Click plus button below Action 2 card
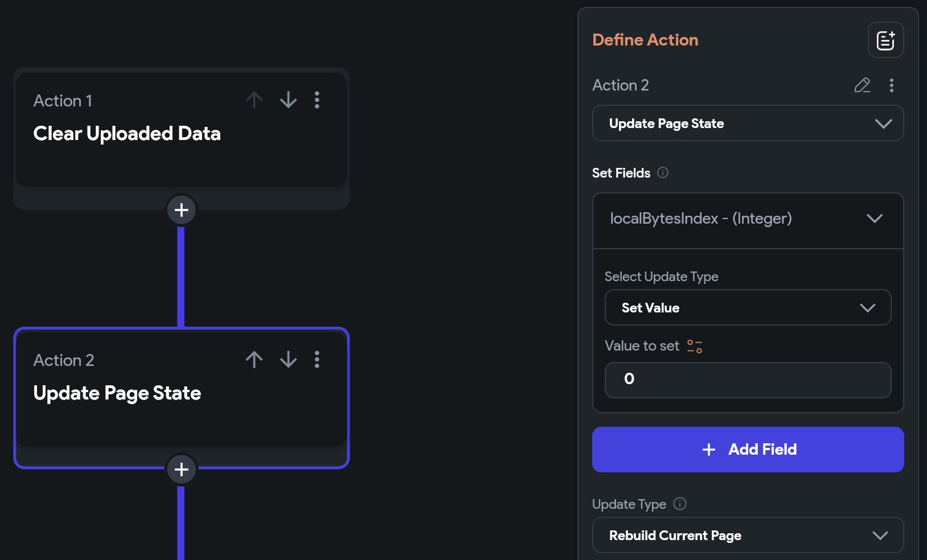927x560 pixels. pyautogui.click(x=181, y=470)
